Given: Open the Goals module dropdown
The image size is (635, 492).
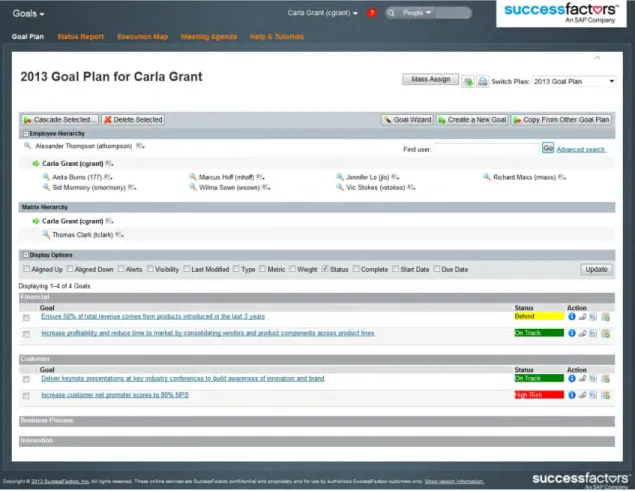Looking at the screenshot, I should tap(28, 14).
